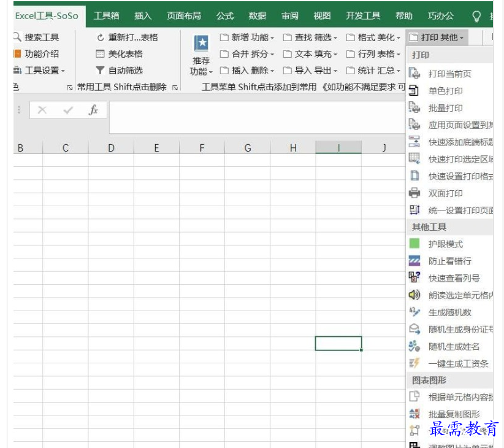
Task: Open the 格式 美化 dropdown
Action: pyautogui.click(x=373, y=37)
